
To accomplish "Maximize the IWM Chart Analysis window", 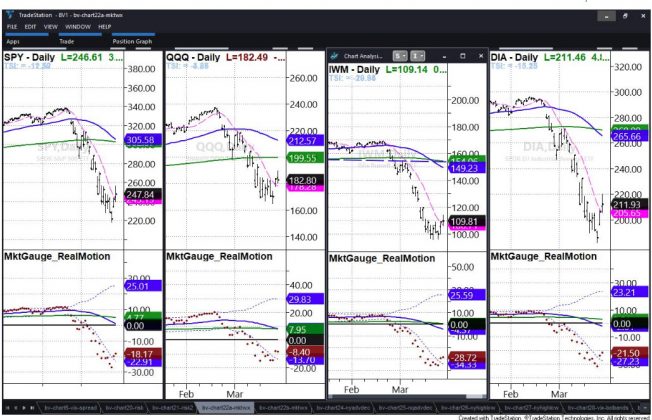I will (462, 56).
